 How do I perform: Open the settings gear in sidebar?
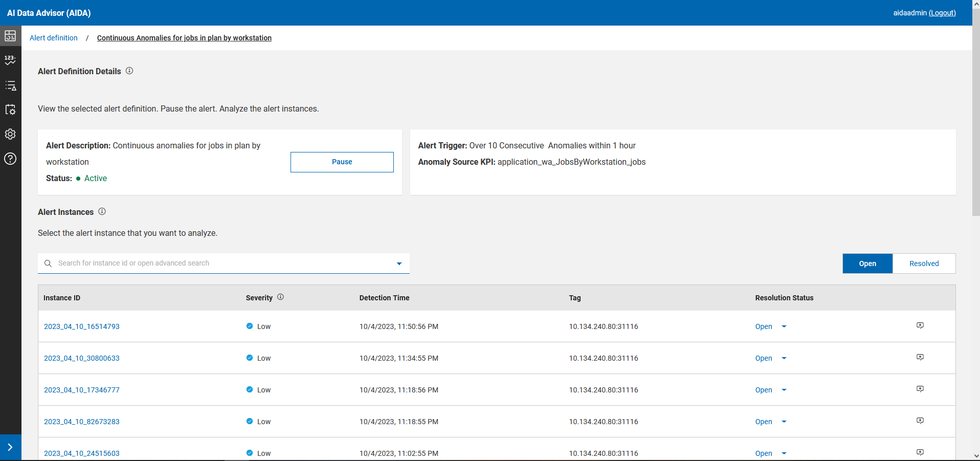[10, 134]
